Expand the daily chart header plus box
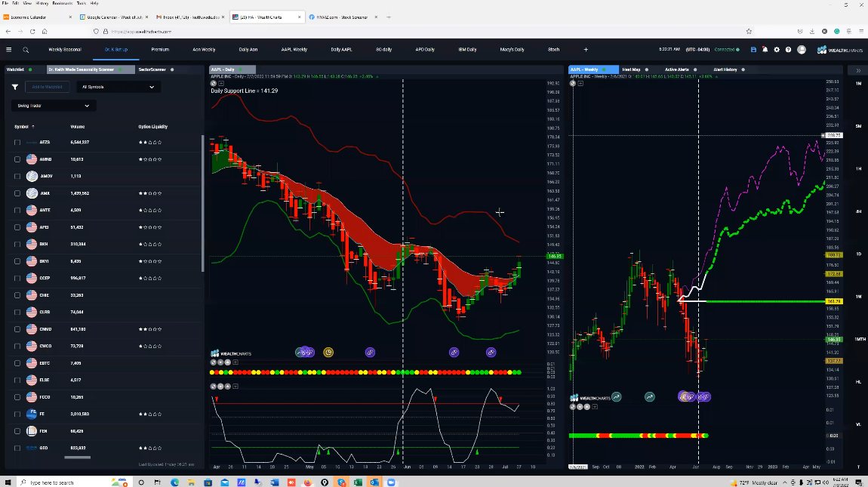 (221, 83)
